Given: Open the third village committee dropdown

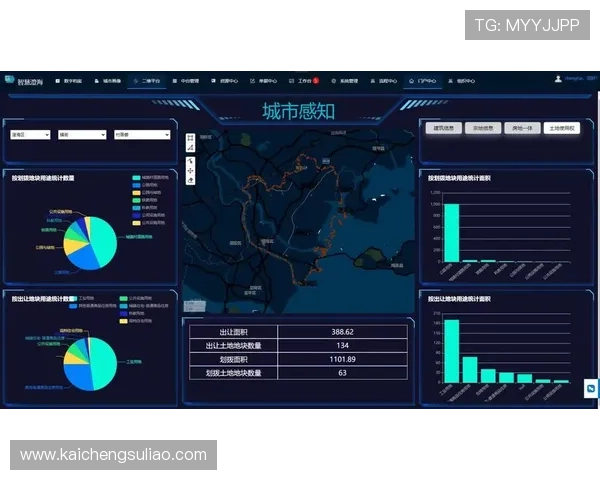Looking at the screenshot, I should 141,134.
